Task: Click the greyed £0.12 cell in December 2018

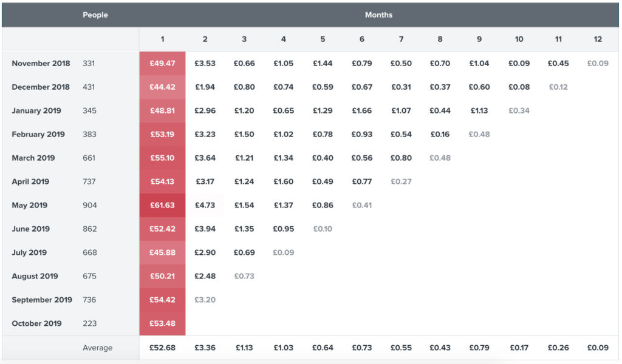Action: tap(558, 87)
